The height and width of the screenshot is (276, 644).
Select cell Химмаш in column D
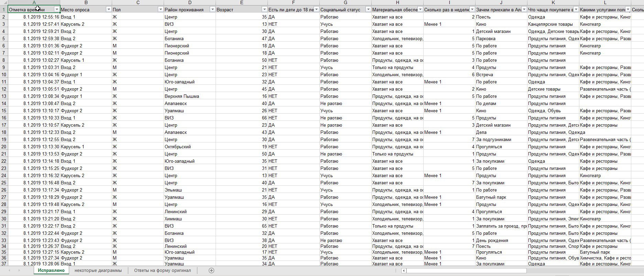(190, 219)
